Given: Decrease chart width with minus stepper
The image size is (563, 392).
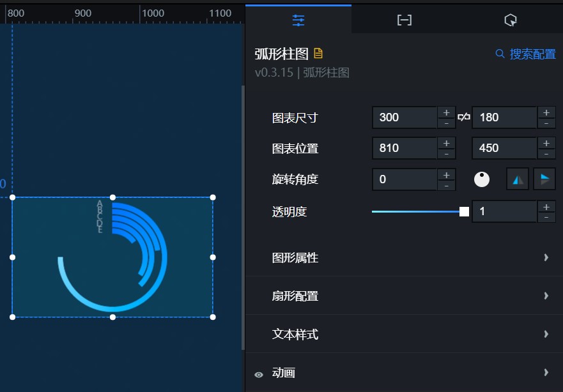Looking at the screenshot, I should click(x=446, y=123).
